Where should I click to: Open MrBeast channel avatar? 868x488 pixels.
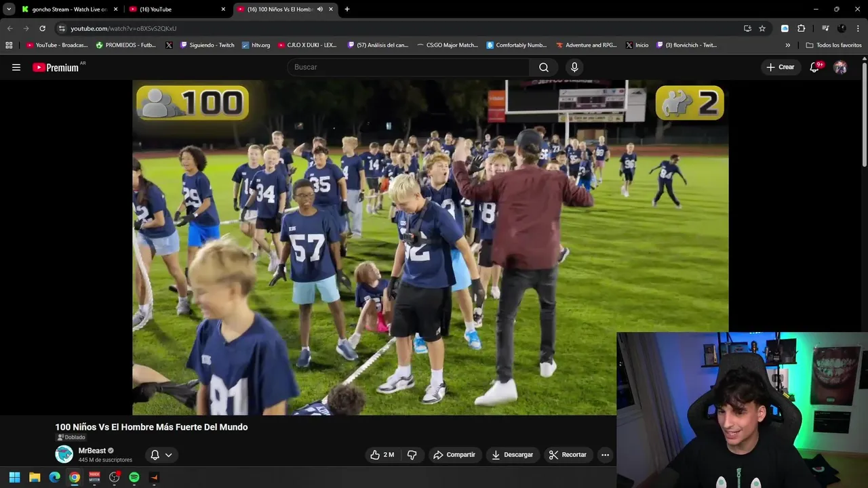point(64,454)
